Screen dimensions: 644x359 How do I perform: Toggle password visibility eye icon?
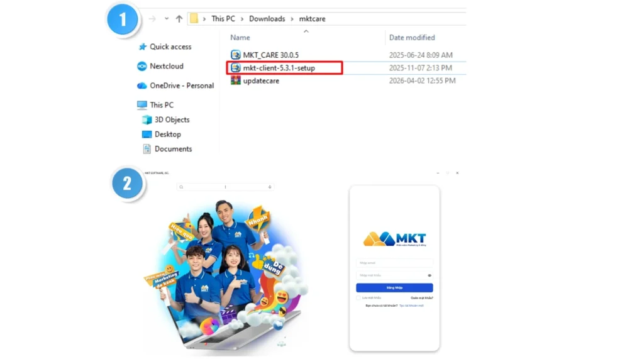(430, 275)
